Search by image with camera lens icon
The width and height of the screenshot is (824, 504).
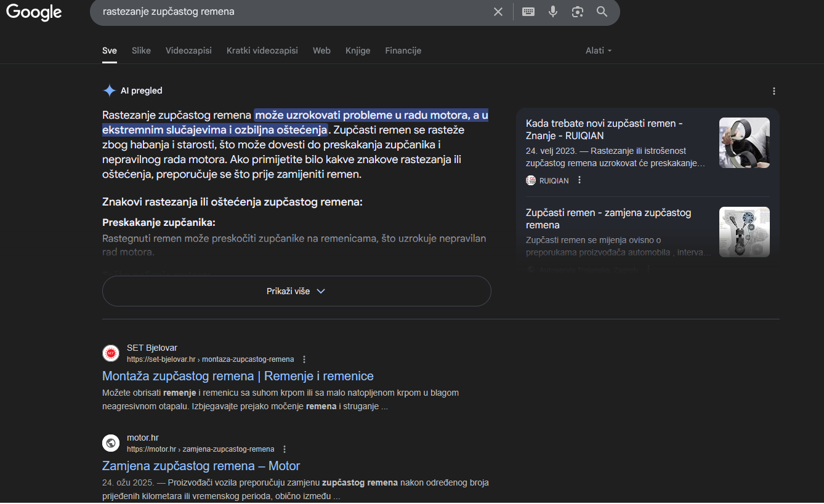coord(577,12)
